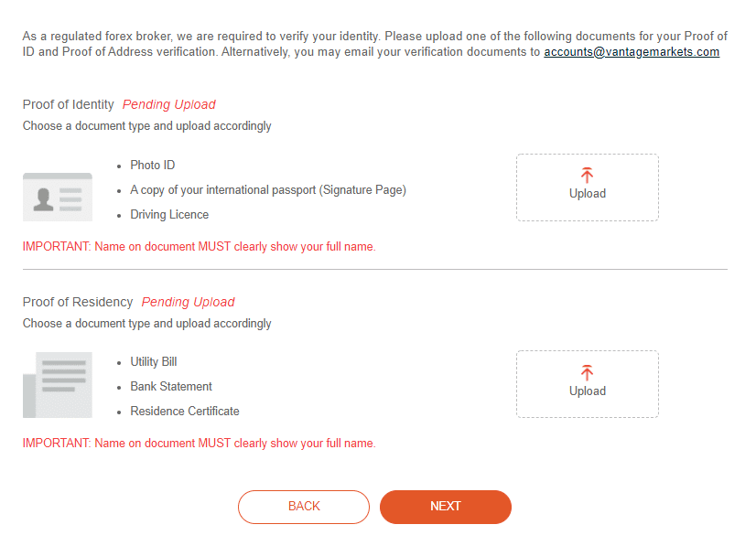Open the Proof of Residency Upload box

(x=588, y=384)
